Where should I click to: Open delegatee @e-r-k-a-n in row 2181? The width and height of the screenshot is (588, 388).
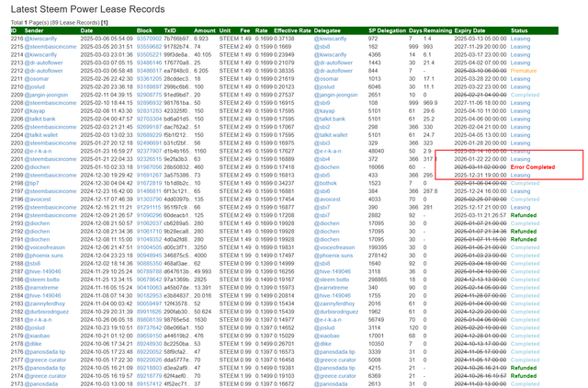[327, 320]
